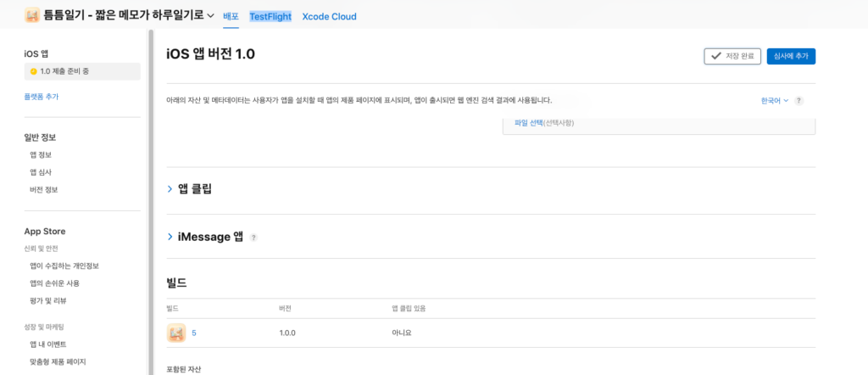Screen dimensions: 868x375
Task: Click the help icon beside the language selector
Action: click(798, 100)
